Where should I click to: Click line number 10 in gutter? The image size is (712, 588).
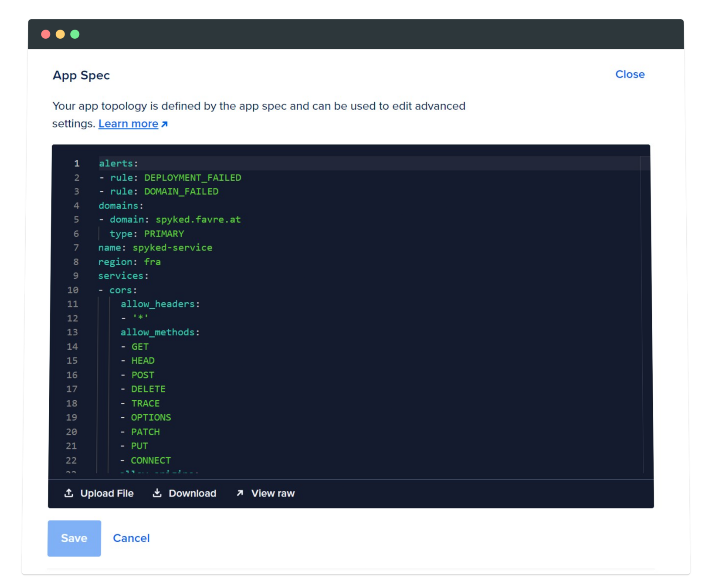(x=73, y=290)
